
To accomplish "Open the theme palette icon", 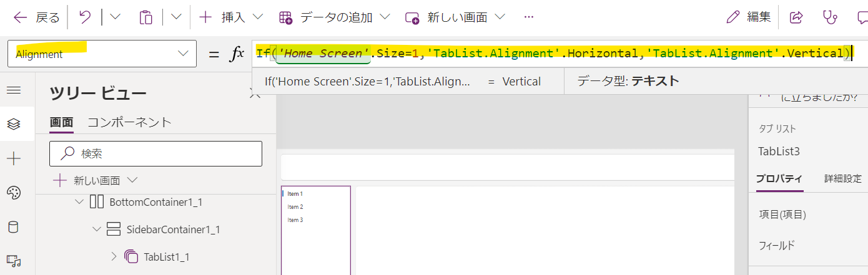I will tap(14, 193).
